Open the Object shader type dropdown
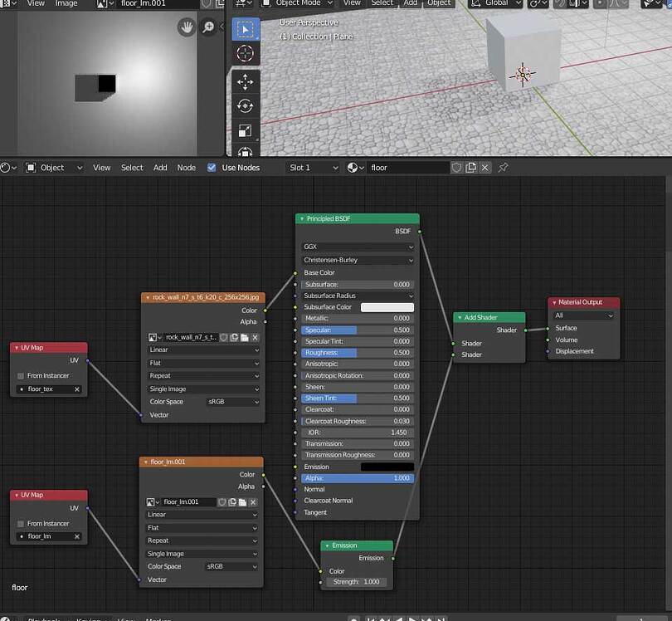The width and height of the screenshot is (672, 621). pyautogui.click(x=54, y=167)
